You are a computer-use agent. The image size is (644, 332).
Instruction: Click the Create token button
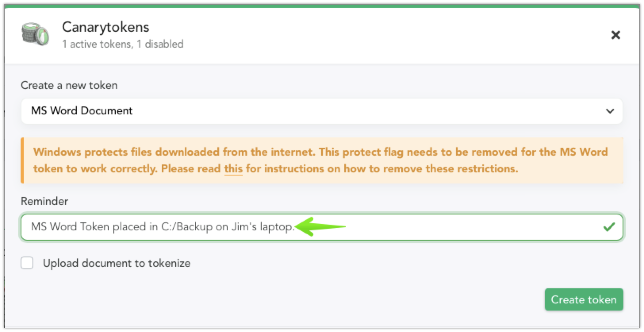pyautogui.click(x=584, y=299)
